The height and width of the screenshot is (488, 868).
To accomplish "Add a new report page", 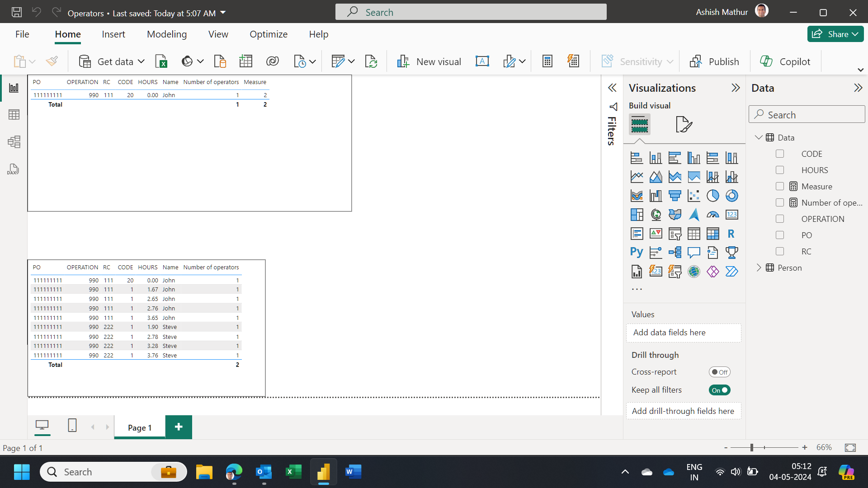I will tap(179, 427).
